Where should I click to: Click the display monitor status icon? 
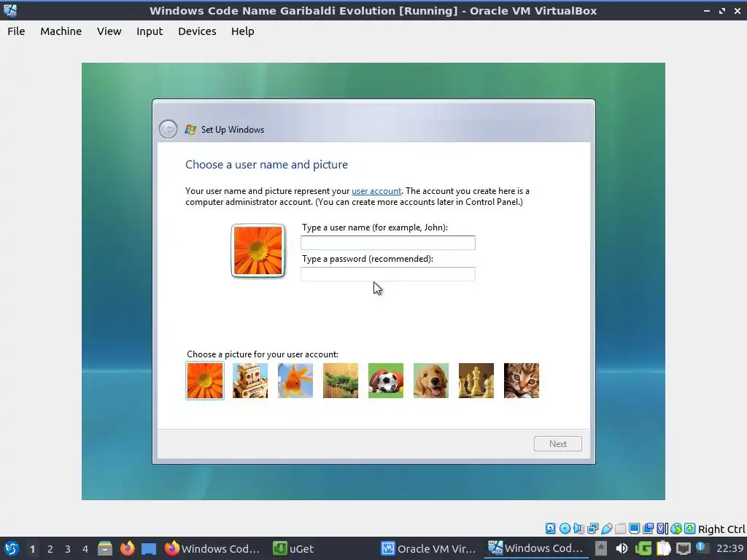coord(634,528)
